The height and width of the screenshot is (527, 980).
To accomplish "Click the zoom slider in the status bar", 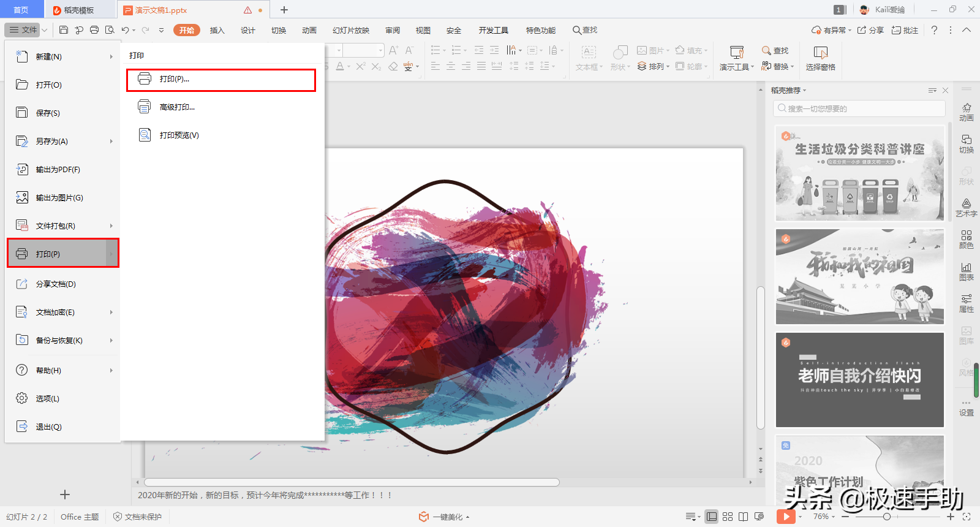I will click(887, 517).
